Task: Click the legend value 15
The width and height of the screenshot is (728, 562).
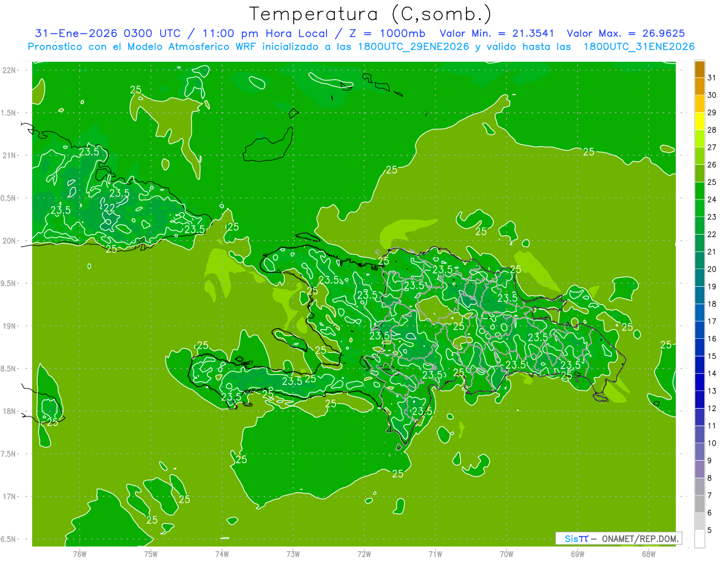Action: 712,356
